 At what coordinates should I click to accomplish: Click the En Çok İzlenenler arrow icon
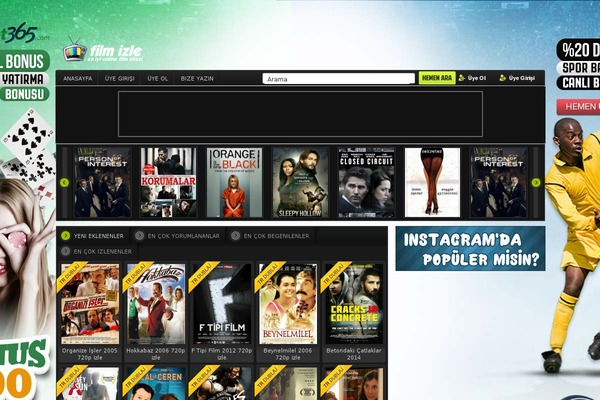point(65,251)
